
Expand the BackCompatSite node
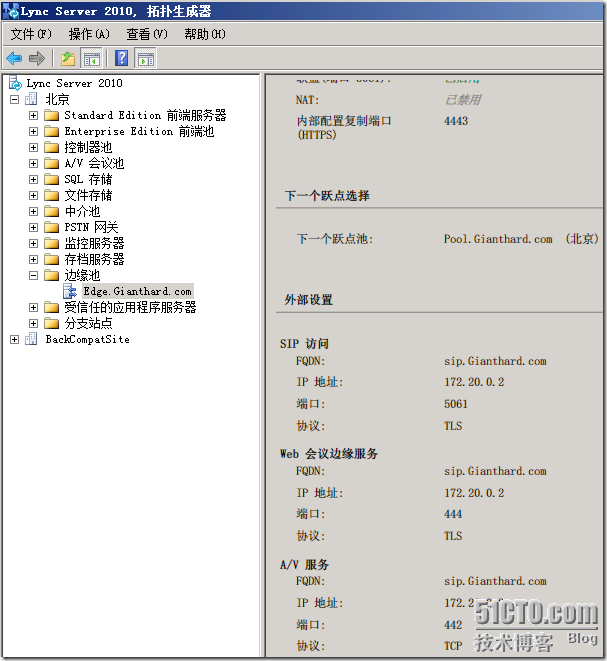coord(15,340)
